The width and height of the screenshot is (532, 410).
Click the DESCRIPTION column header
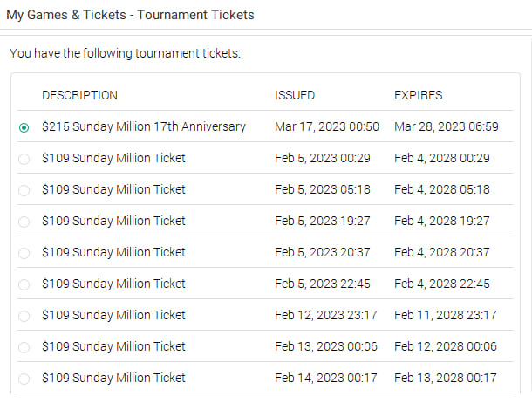[79, 95]
